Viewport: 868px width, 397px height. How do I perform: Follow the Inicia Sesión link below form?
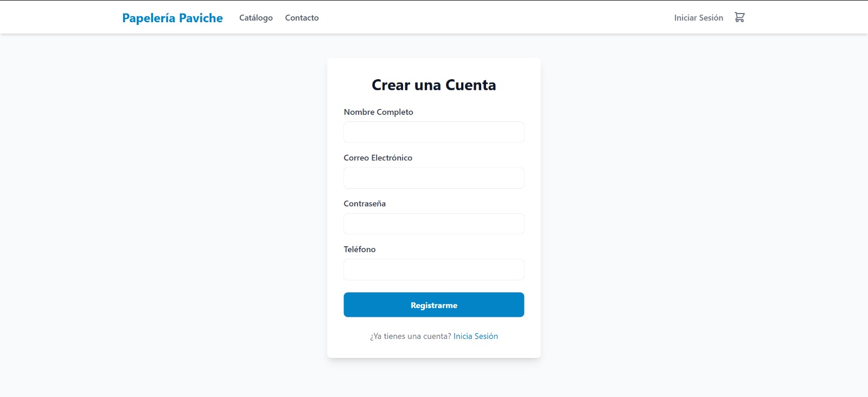pos(476,336)
